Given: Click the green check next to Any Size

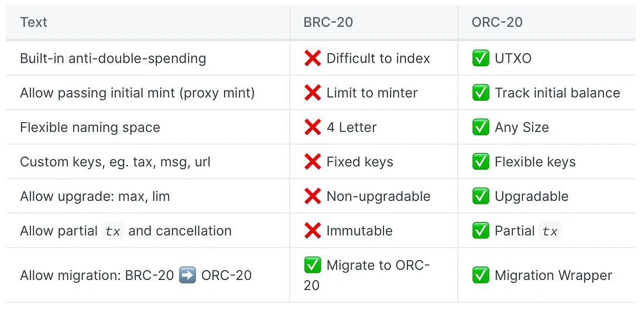Looking at the screenshot, I should 481,127.
